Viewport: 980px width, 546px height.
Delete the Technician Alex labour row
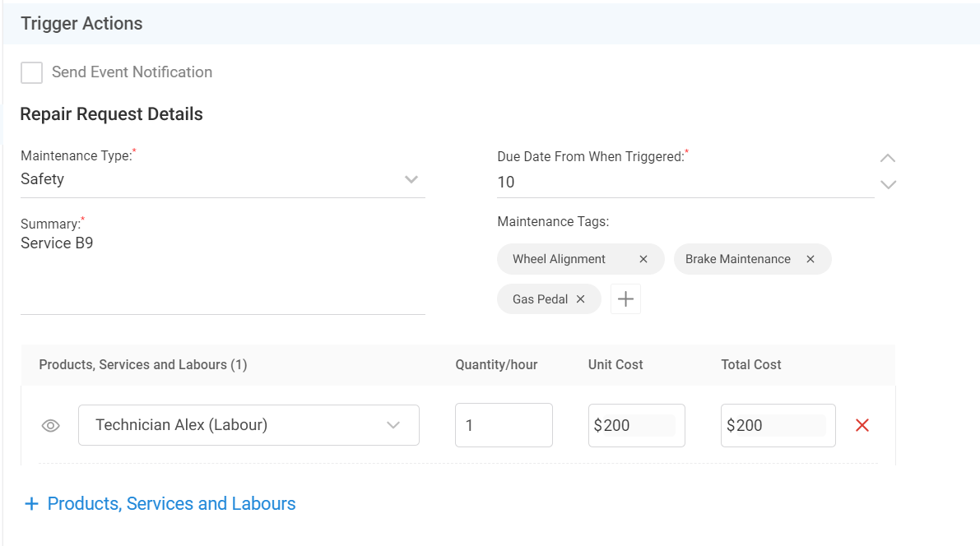pos(862,425)
